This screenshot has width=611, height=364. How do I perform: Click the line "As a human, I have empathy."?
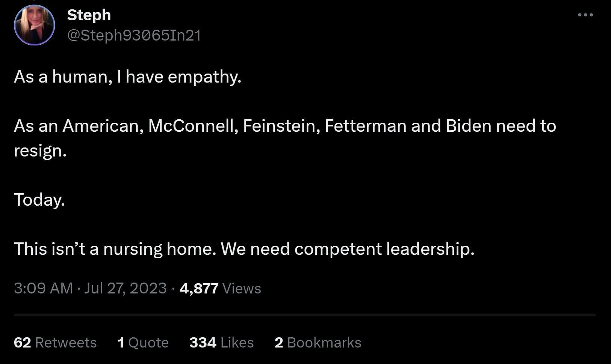[x=127, y=77]
